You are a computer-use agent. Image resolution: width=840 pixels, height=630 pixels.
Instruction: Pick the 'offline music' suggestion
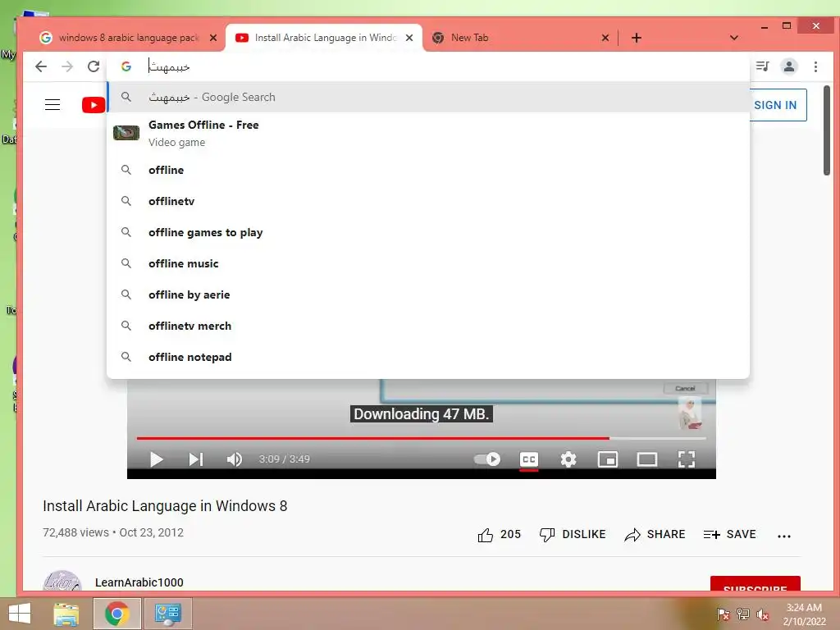(x=428, y=263)
